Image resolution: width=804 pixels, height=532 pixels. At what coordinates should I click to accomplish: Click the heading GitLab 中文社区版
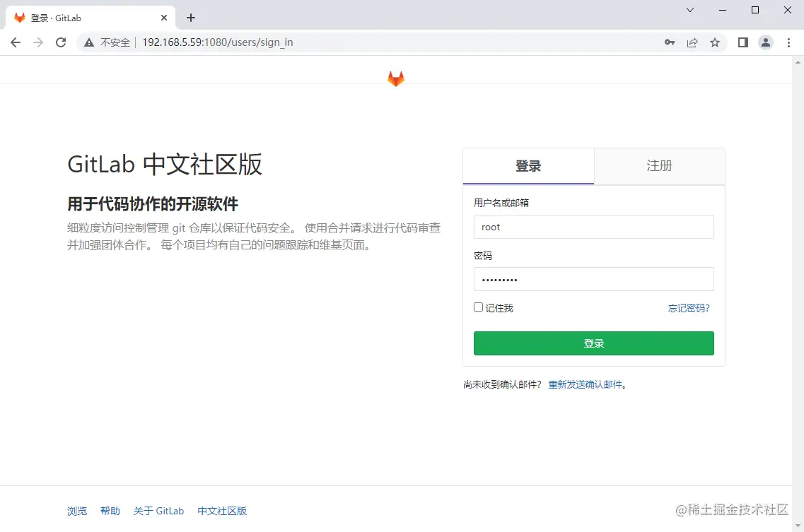pos(165,165)
